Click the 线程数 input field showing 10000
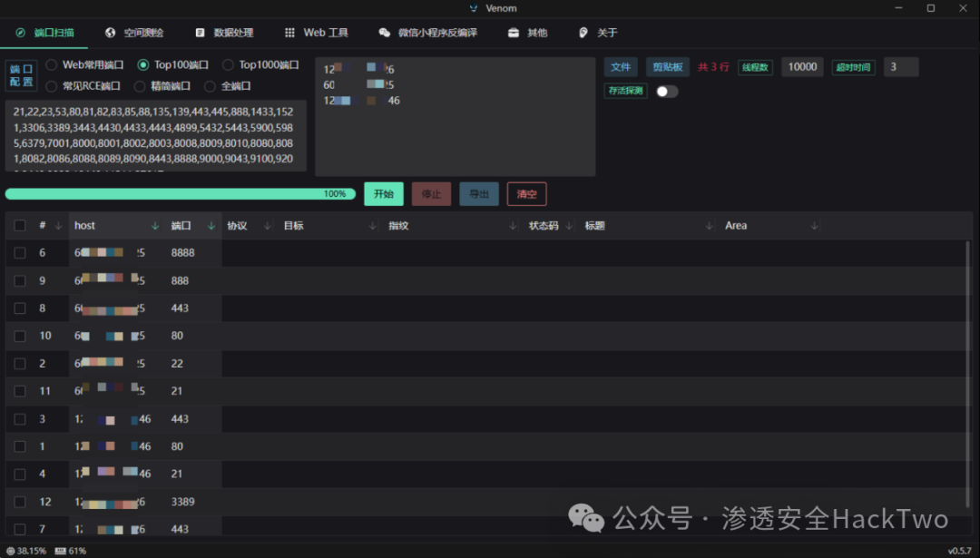 click(x=802, y=67)
